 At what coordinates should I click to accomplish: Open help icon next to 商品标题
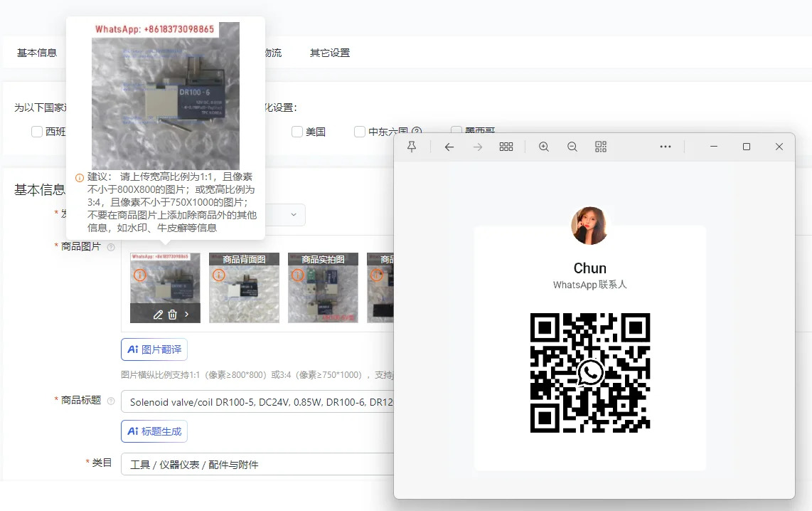[111, 401]
